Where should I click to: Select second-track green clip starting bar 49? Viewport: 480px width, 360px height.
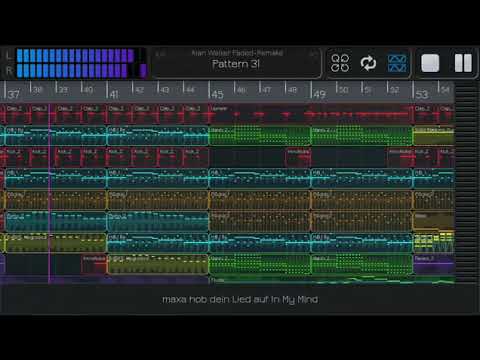(362, 135)
